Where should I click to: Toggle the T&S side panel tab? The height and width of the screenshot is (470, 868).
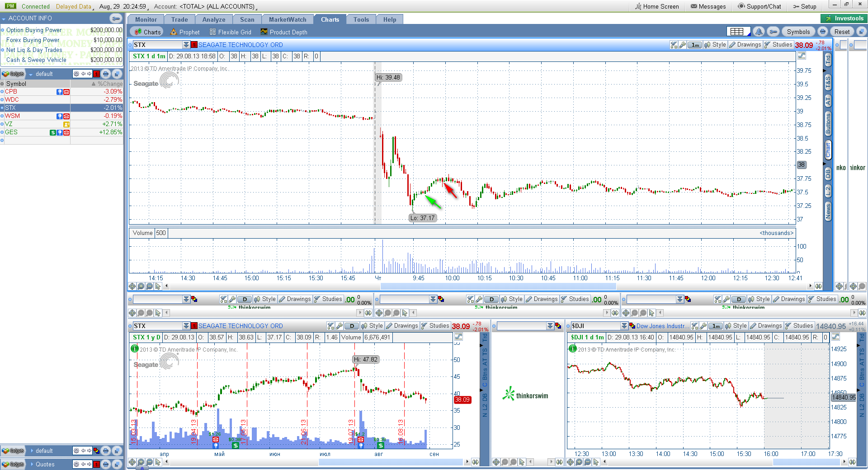click(828, 82)
